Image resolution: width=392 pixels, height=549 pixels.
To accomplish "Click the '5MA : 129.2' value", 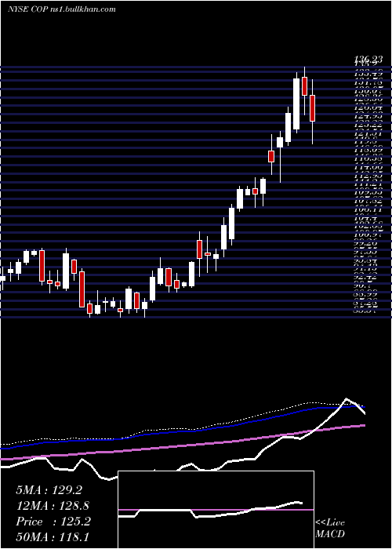I will 49,490.
